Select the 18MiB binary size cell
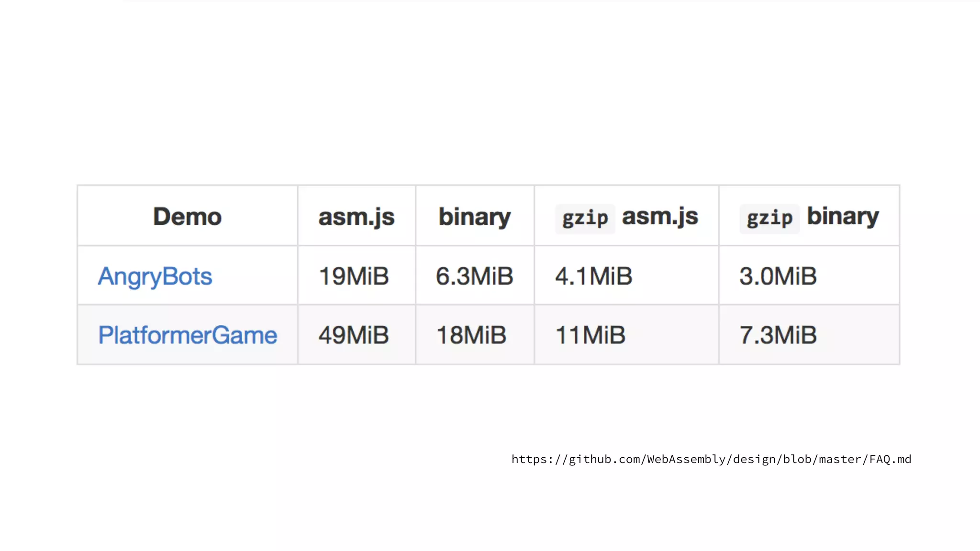The image size is (980, 551). pos(471,335)
